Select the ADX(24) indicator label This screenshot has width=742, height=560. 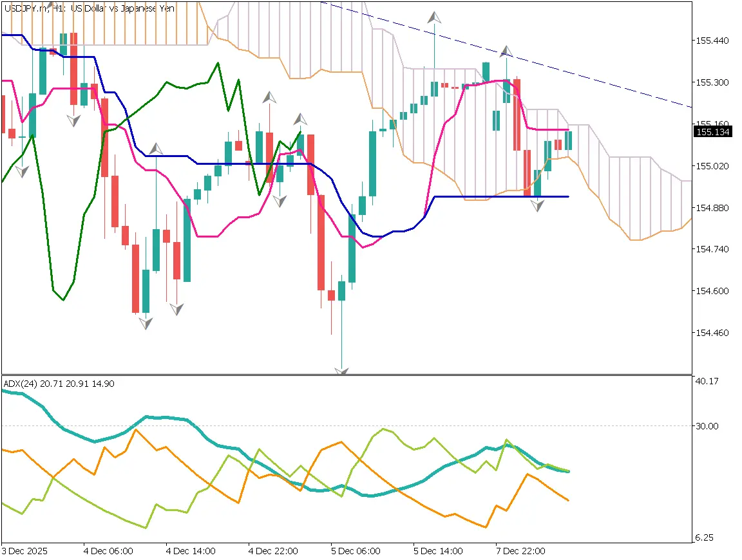(x=21, y=384)
